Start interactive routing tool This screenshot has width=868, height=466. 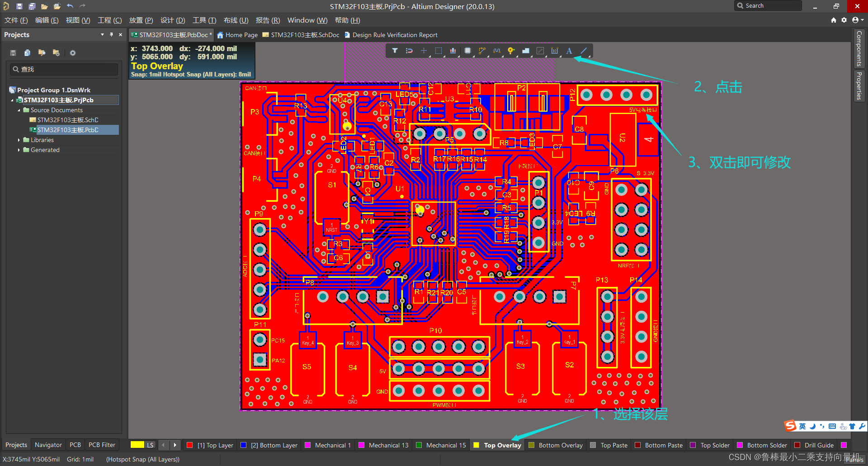pyautogui.click(x=482, y=51)
